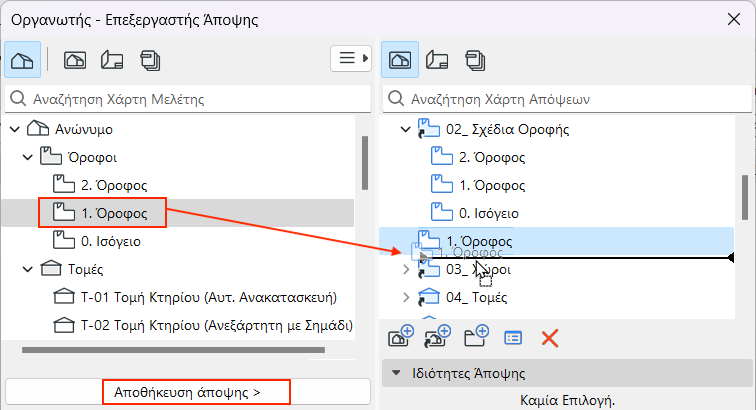This screenshot has width=756, height=410.
Task: Select the Όροφοι folder item
Action: pyautogui.click(x=92, y=157)
